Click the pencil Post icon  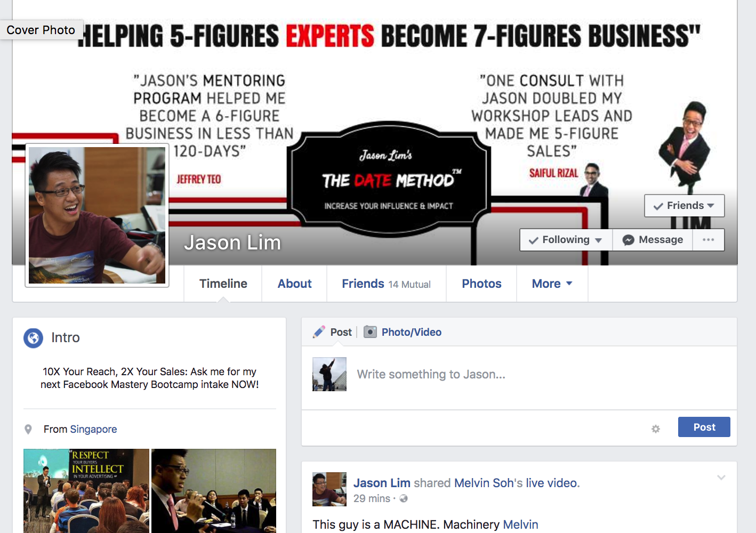click(319, 332)
